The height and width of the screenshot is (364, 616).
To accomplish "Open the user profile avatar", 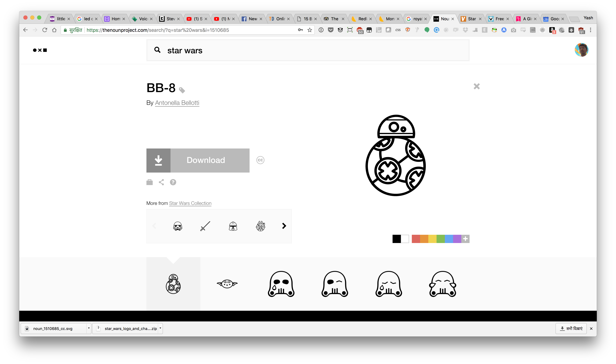I will point(581,50).
